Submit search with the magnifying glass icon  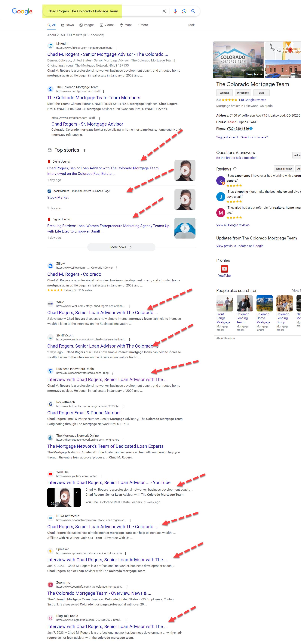coord(193,11)
